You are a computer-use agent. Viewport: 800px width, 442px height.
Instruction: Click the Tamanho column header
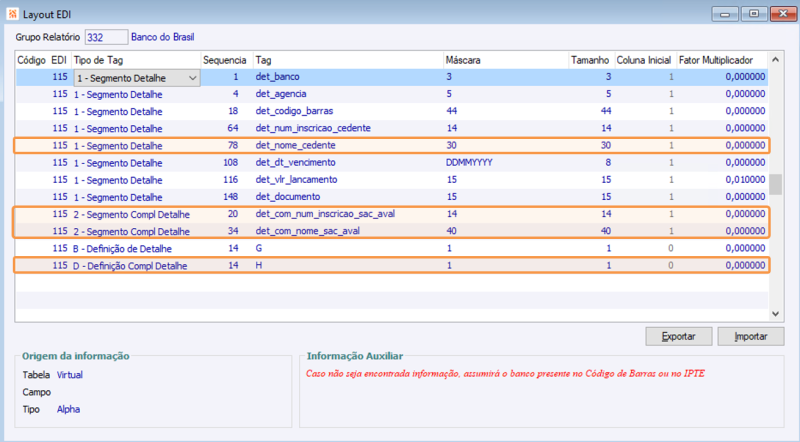(591, 60)
